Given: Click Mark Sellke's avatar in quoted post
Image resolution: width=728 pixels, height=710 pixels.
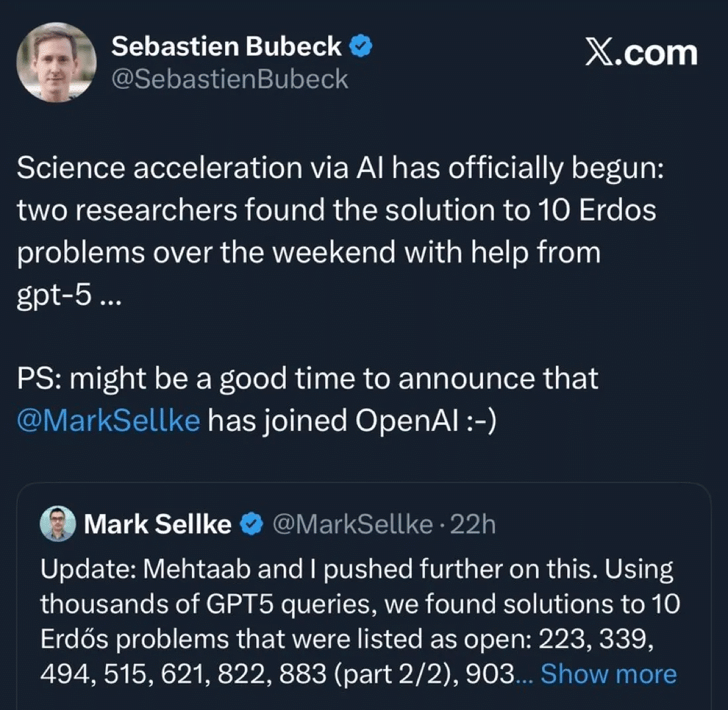Looking at the screenshot, I should coord(58,524).
